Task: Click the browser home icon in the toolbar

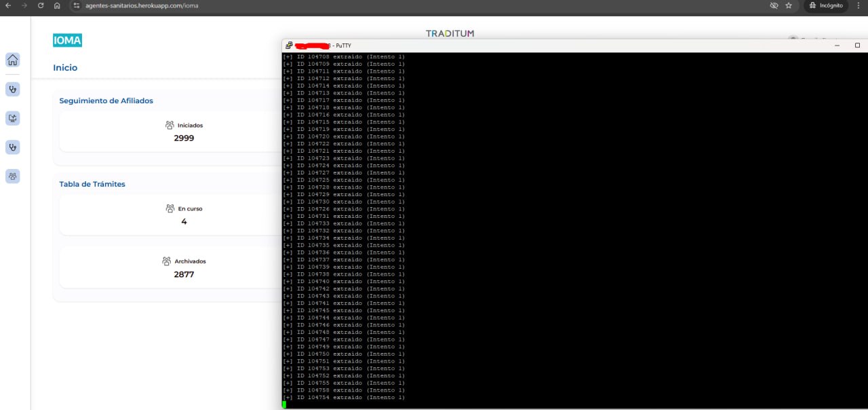Action: click(57, 5)
